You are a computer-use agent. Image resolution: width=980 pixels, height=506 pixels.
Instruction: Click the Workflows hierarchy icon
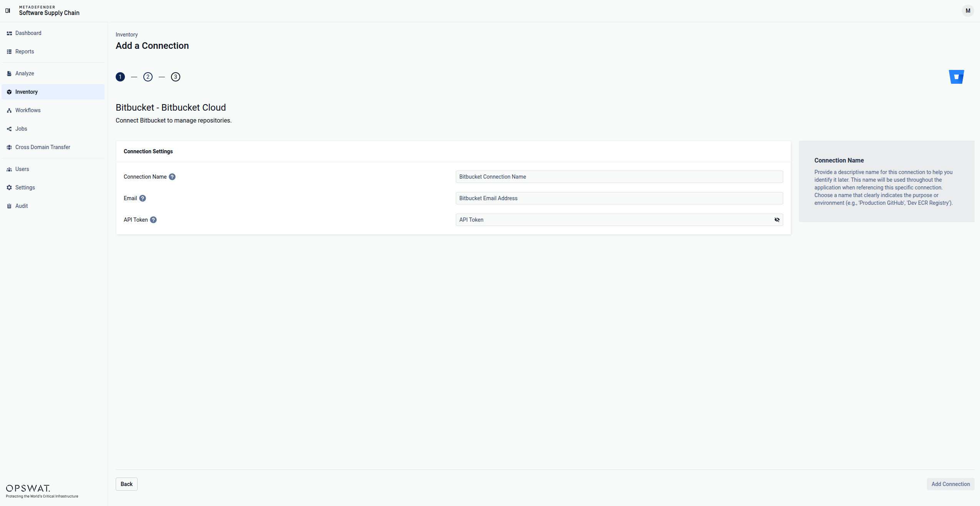9,111
